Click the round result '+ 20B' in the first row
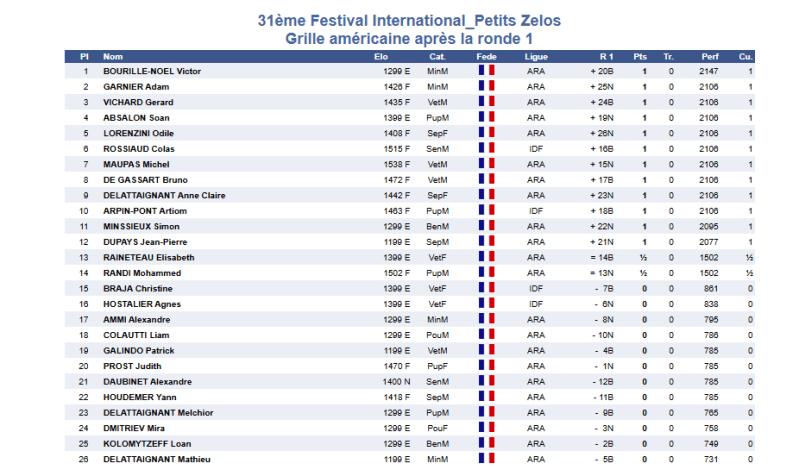The height and width of the screenshot is (476, 799). pos(602,72)
